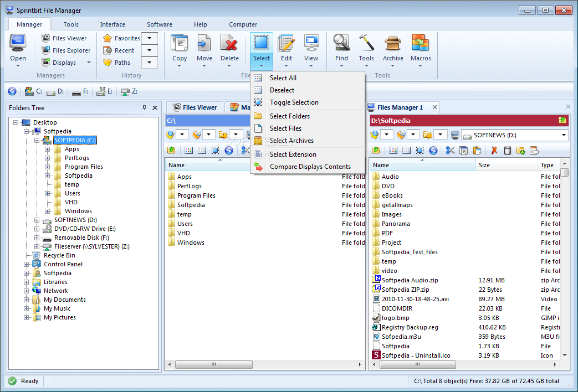Click scissors Cut icon in D:\Softpedia pane
578x392 pixels.
[x=450, y=150]
